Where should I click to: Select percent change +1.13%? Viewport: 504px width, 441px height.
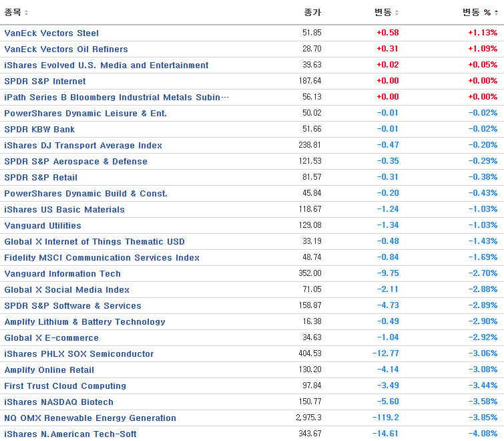(483, 33)
